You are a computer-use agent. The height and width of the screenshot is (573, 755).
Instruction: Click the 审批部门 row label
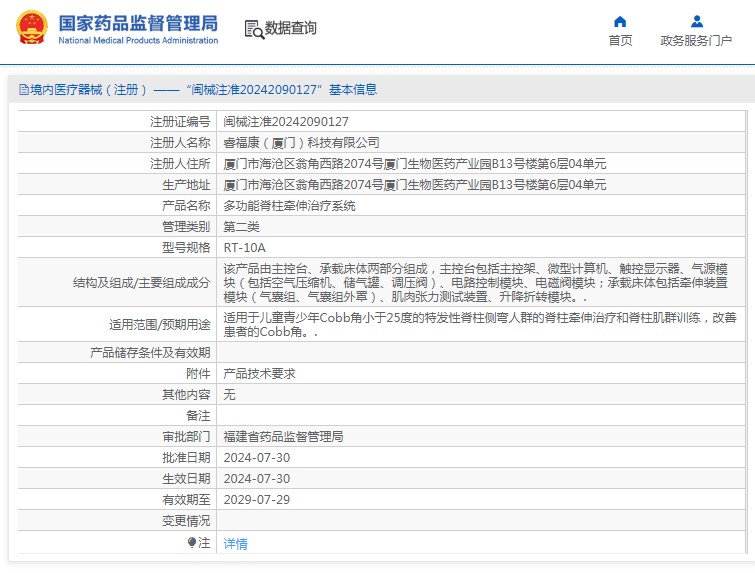click(x=186, y=437)
